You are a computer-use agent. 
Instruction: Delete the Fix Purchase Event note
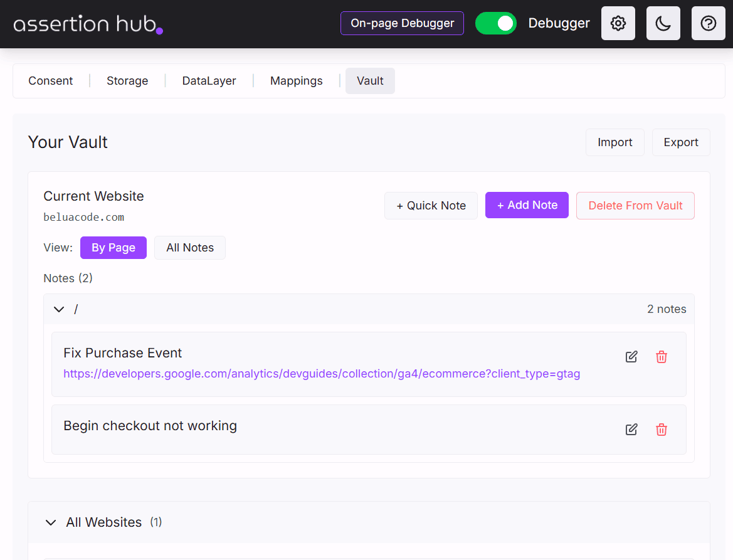point(661,357)
